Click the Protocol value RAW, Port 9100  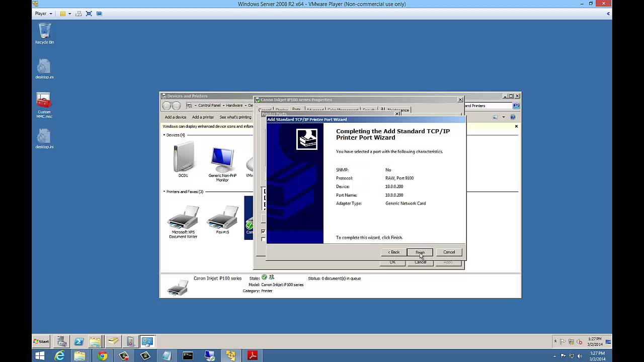399,178
